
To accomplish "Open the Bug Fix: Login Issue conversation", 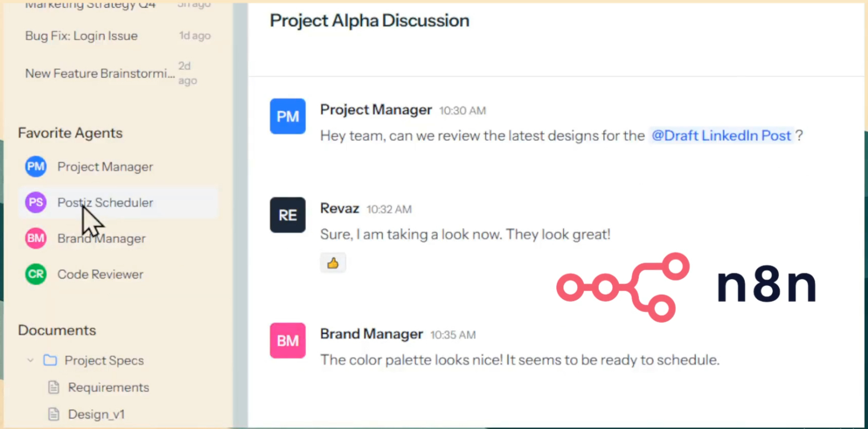I will pyautogui.click(x=82, y=36).
